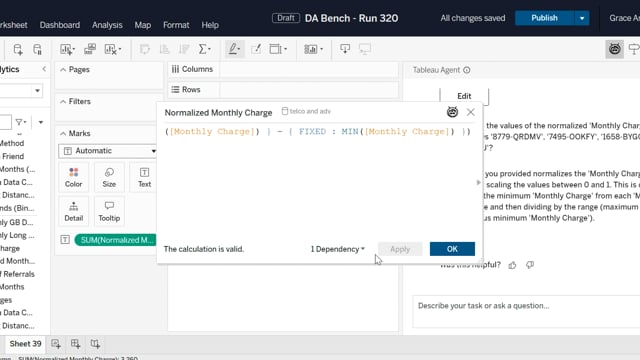Image resolution: width=640 pixels, height=360 pixels.
Task: Click the Tableau Agent icon in calculation dialog
Action: [452, 112]
